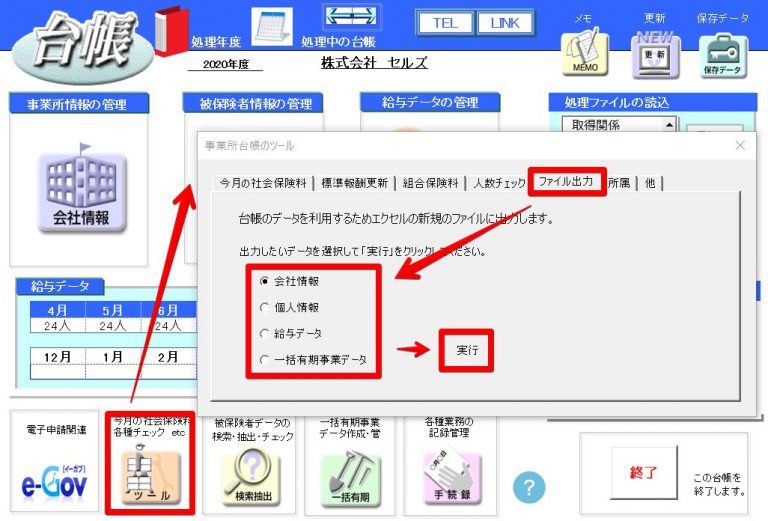Image resolution: width=768 pixels, height=521 pixels.
Task: Select 取得関係 in processing file list
Action: [x=596, y=125]
